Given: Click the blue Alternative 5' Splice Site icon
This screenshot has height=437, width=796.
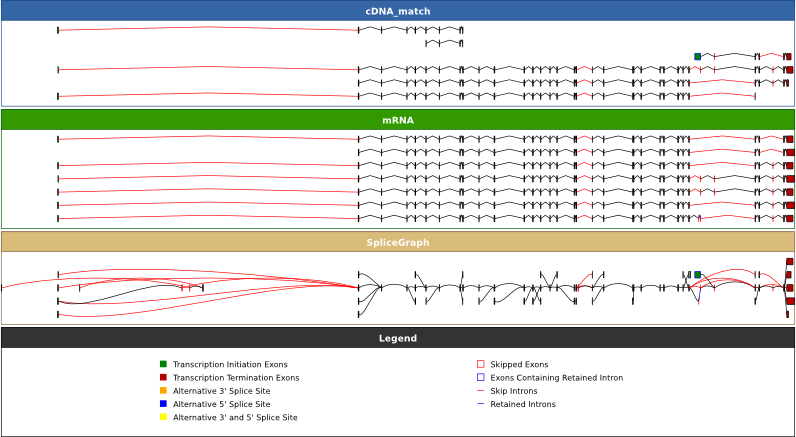Looking at the screenshot, I should pyautogui.click(x=163, y=404).
